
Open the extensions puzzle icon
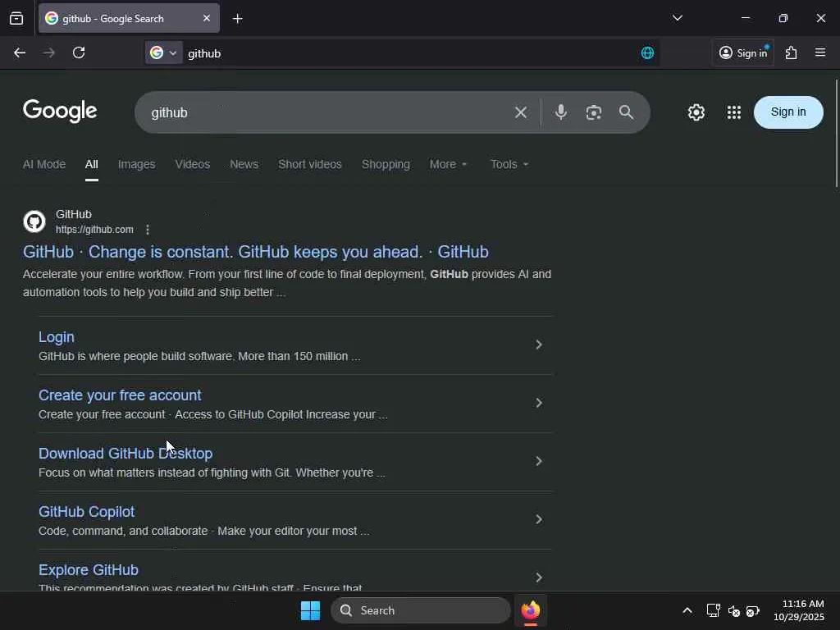click(x=792, y=52)
